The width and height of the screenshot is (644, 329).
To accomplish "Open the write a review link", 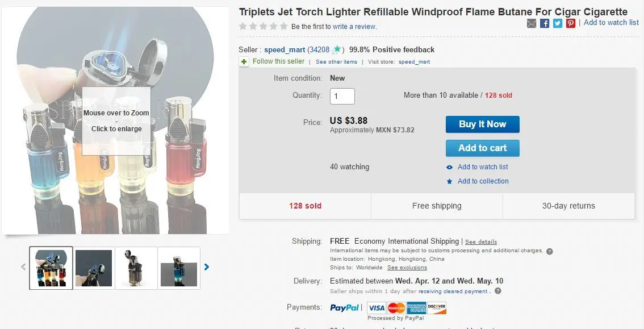I will coord(354,27).
